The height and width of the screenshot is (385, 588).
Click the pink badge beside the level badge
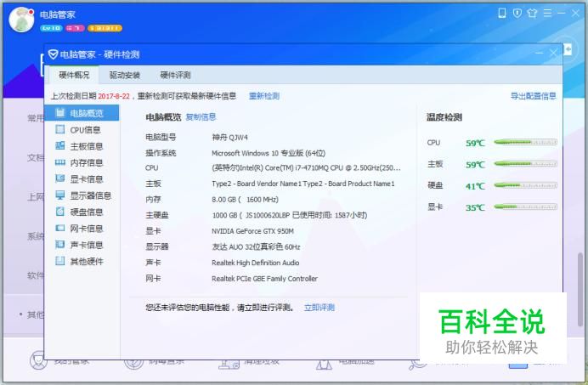click(x=75, y=28)
